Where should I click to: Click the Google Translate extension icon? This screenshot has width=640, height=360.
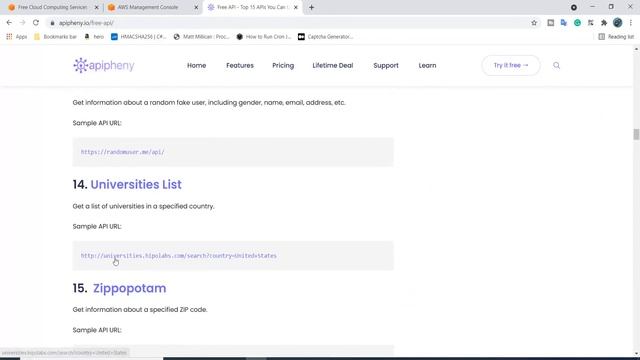click(x=564, y=23)
